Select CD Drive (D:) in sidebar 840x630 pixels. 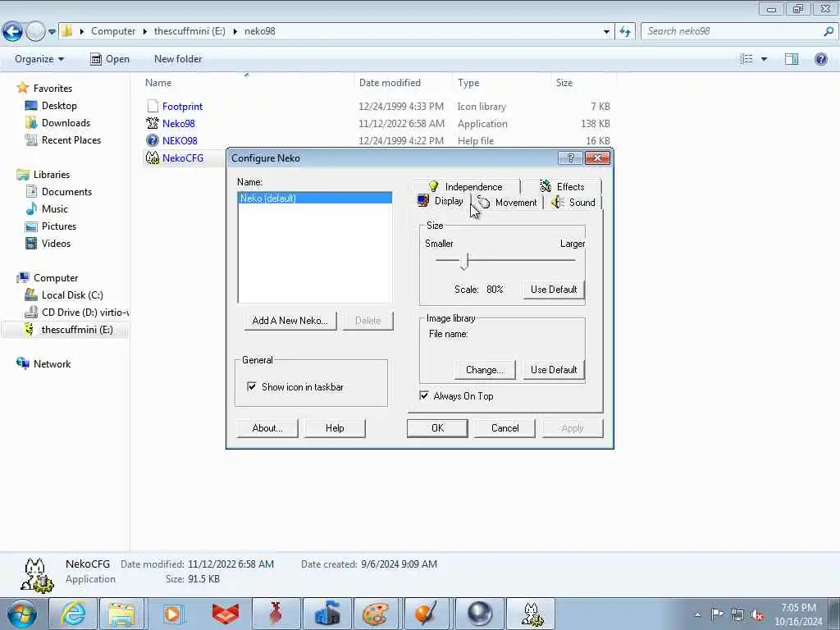(x=84, y=313)
